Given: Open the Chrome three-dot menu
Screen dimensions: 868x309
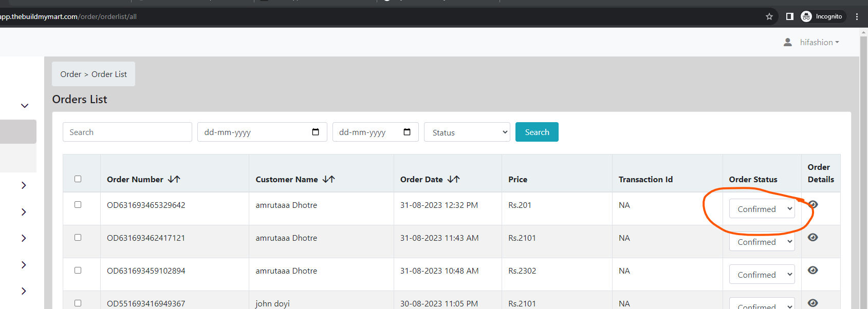Looking at the screenshot, I should click(x=857, y=16).
